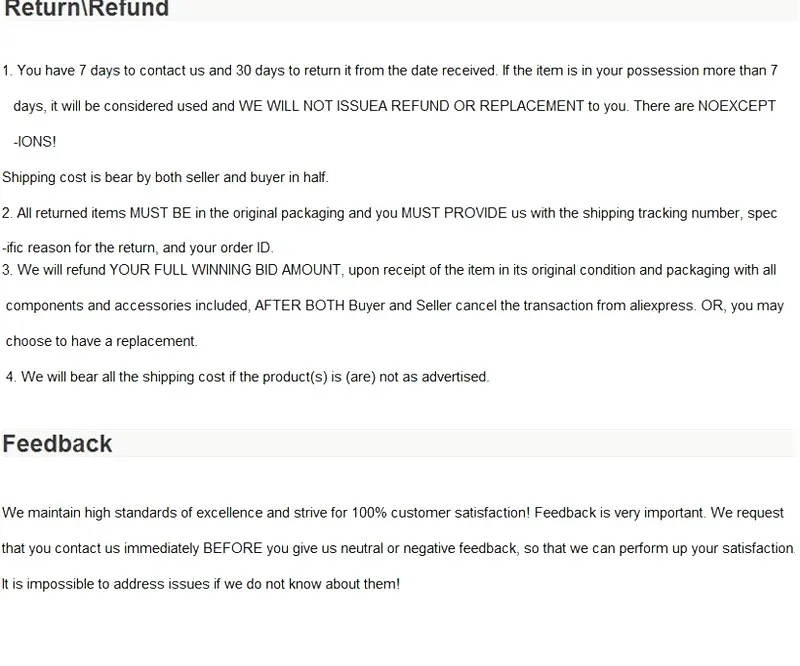Click 'We maintain high standards' sentence
The height and width of the screenshot is (666, 800).
pyautogui.click(x=266, y=512)
